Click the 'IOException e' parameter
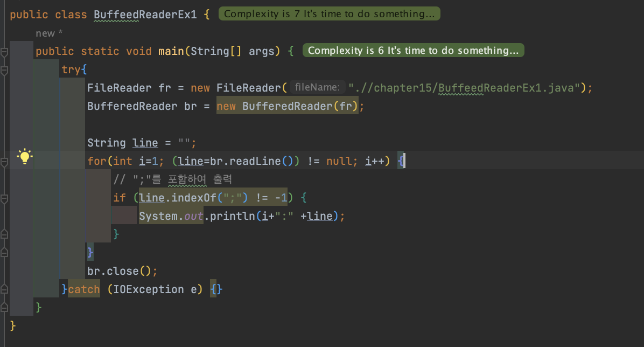Image resolution: width=644 pixels, height=347 pixels. click(x=155, y=289)
